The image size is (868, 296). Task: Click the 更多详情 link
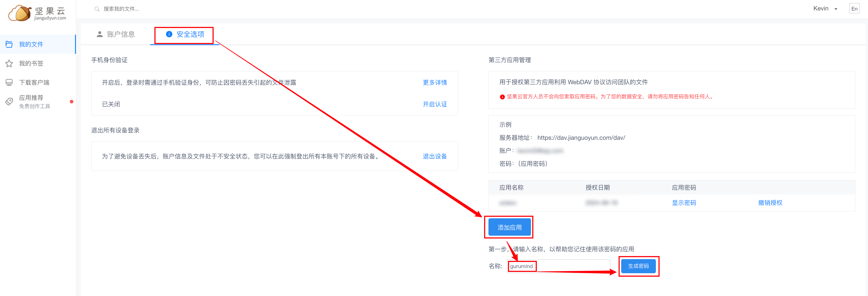[435, 83]
